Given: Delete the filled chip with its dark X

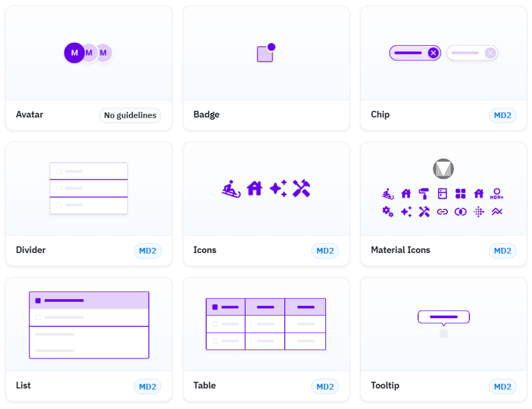Looking at the screenshot, I should 433,53.
